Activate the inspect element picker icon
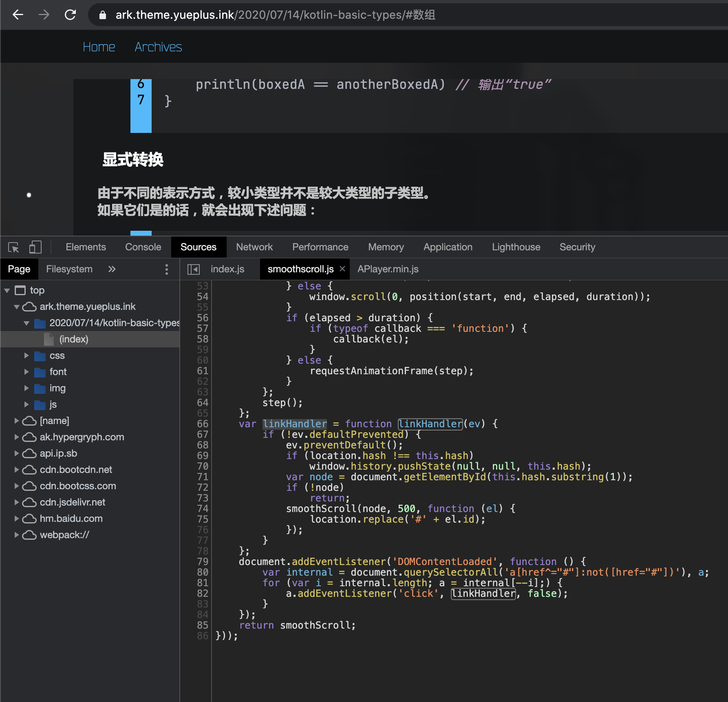 [14, 247]
